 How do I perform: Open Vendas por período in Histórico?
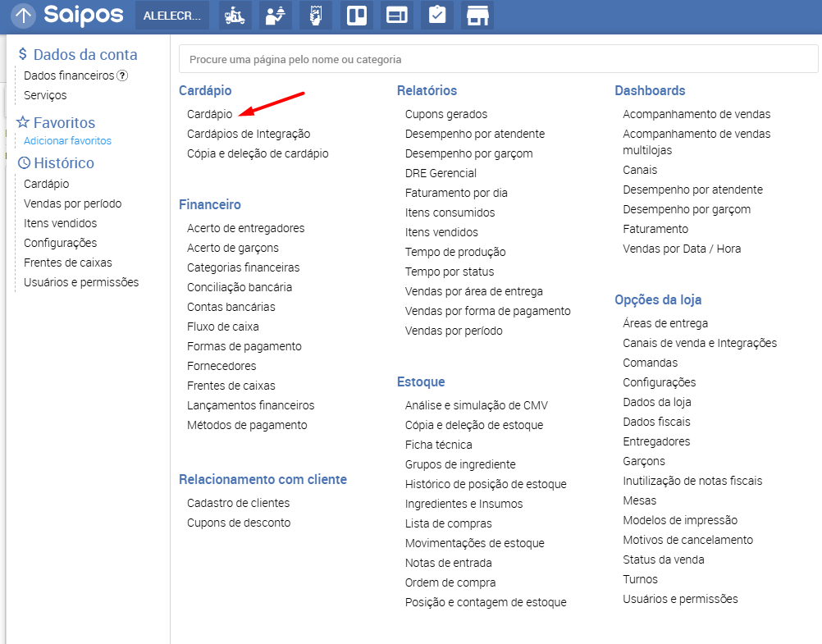tap(72, 203)
